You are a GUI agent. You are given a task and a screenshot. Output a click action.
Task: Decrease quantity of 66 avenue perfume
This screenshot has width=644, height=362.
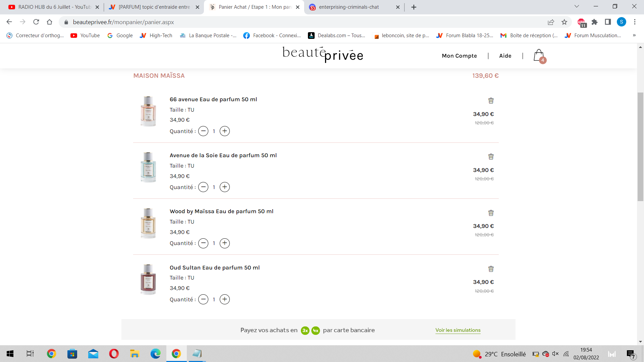pyautogui.click(x=203, y=131)
